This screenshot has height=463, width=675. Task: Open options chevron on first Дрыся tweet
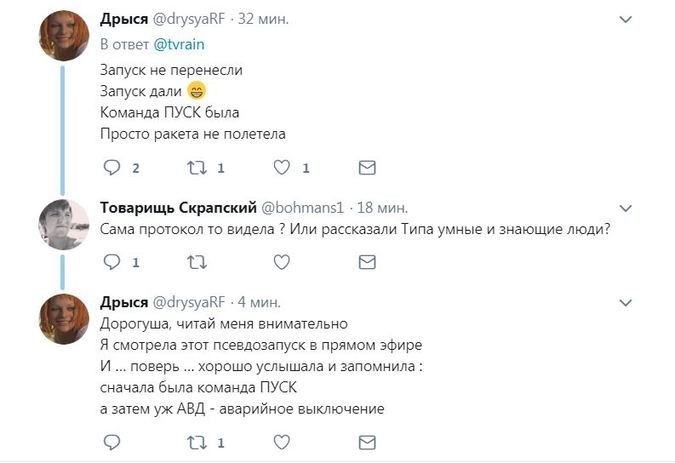pyautogui.click(x=625, y=20)
